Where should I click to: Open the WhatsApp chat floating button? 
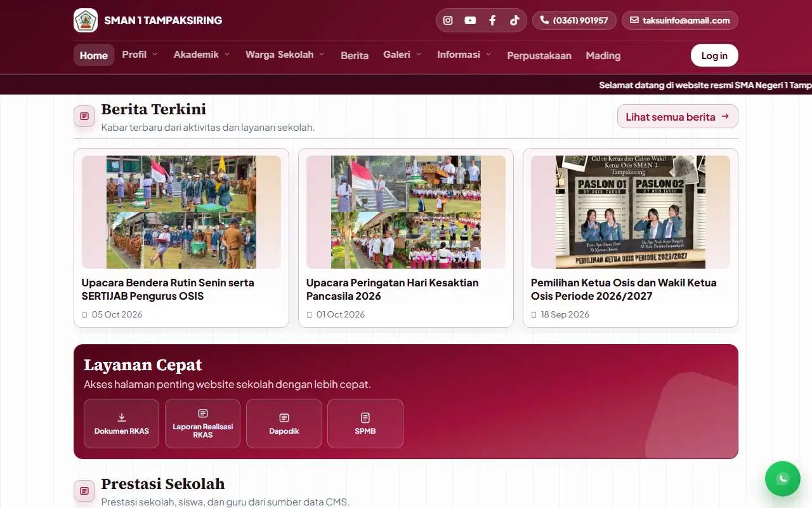click(783, 479)
